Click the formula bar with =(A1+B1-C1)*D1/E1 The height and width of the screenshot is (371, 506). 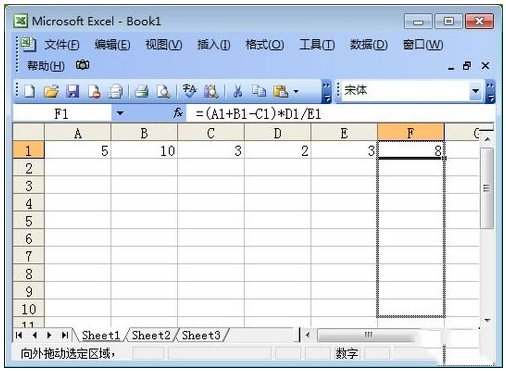point(340,114)
